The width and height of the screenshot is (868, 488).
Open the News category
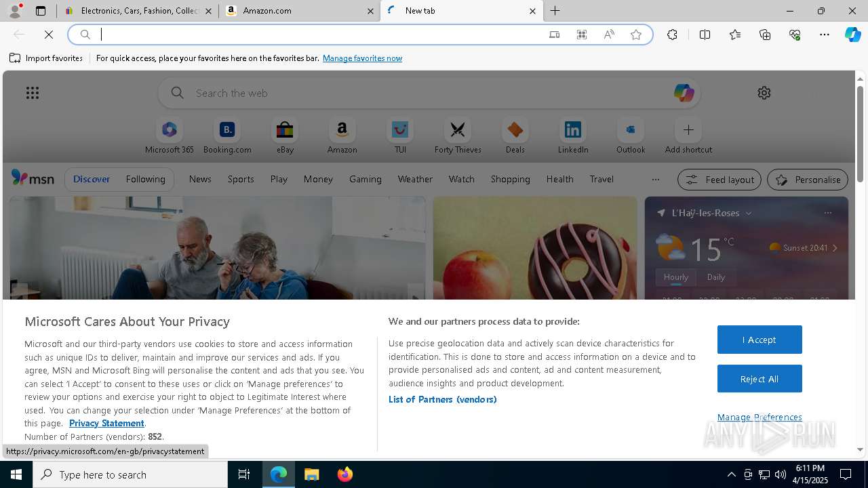coord(200,179)
